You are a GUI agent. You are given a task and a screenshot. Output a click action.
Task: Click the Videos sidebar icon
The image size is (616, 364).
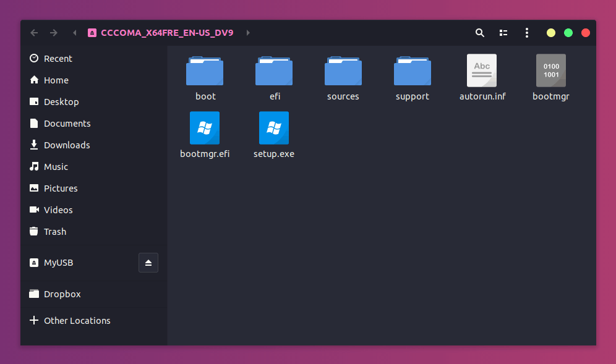[x=34, y=210]
